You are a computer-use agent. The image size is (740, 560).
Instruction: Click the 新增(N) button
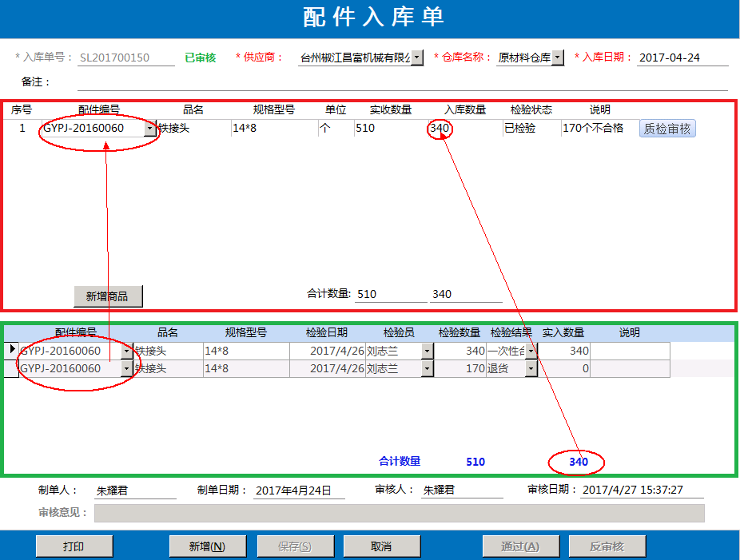pyautogui.click(x=208, y=546)
